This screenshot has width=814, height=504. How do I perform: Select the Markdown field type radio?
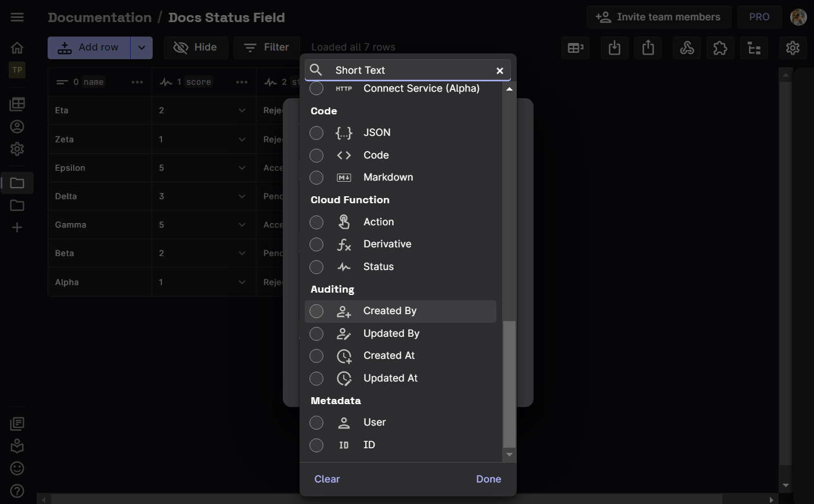click(316, 178)
